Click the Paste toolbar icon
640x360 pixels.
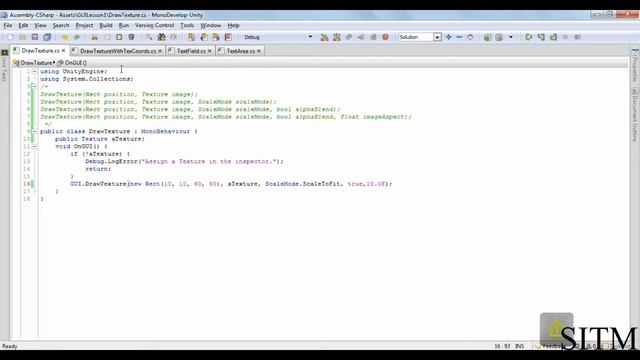(x=119, y=37)
